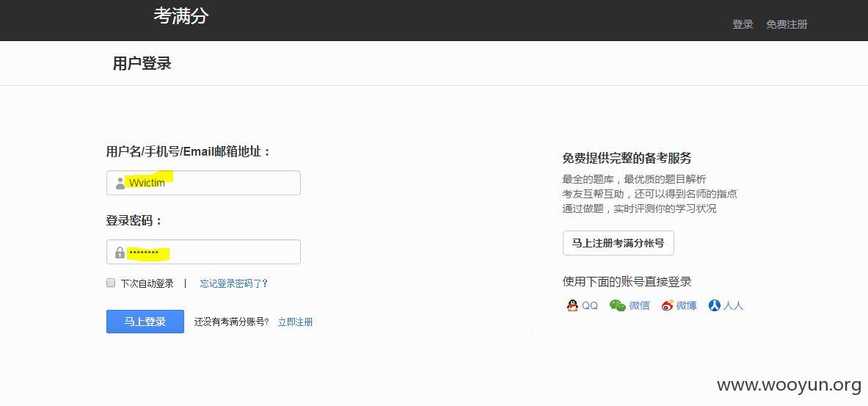The width and height of the screenshot is (868, 406).
Task: Open the 忘记登录密码了? link
Action: [233, 283]
